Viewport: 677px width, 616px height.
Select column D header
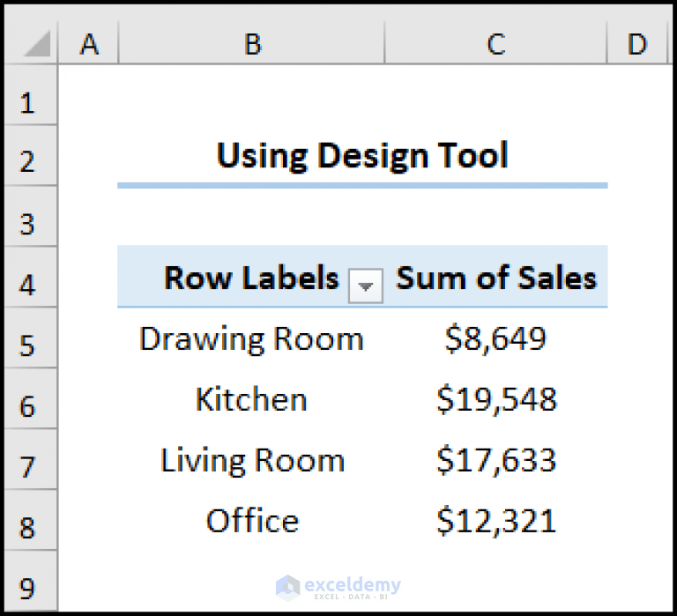[x=637, y=43]
